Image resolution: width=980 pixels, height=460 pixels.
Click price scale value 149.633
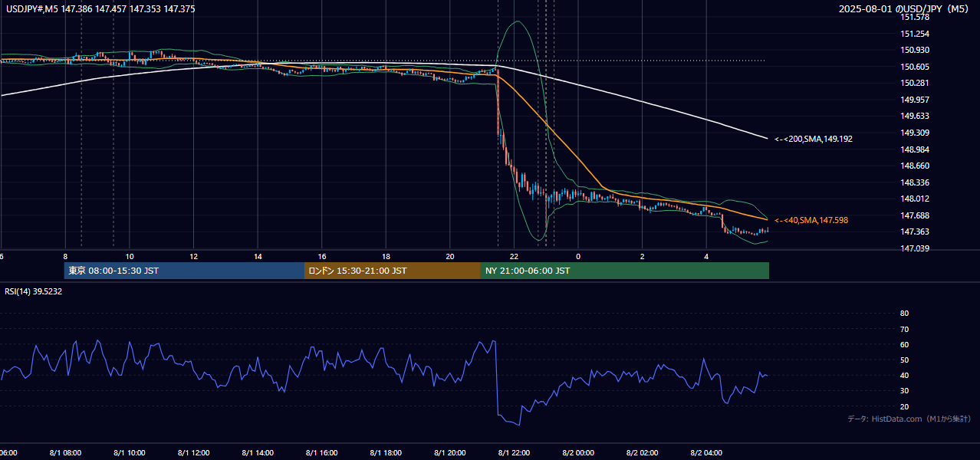915,116
